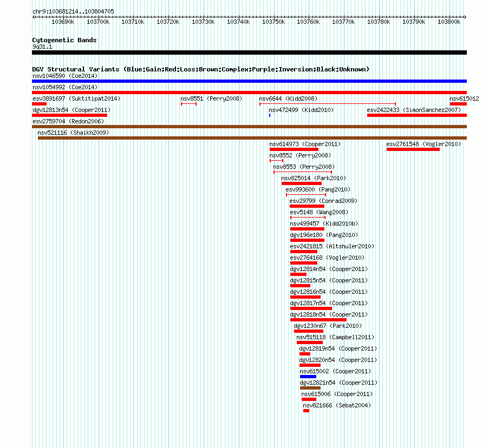This screenshot has height=448, width=482.
Task: Click the nsv521116 (Shaikh2009) brown bar
Action: click(252, 138)
